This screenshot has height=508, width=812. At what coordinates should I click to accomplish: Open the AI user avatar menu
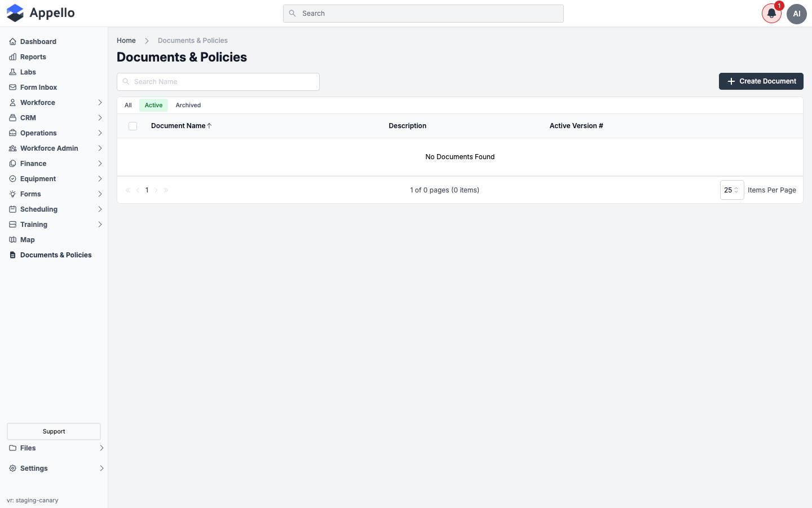797,14
